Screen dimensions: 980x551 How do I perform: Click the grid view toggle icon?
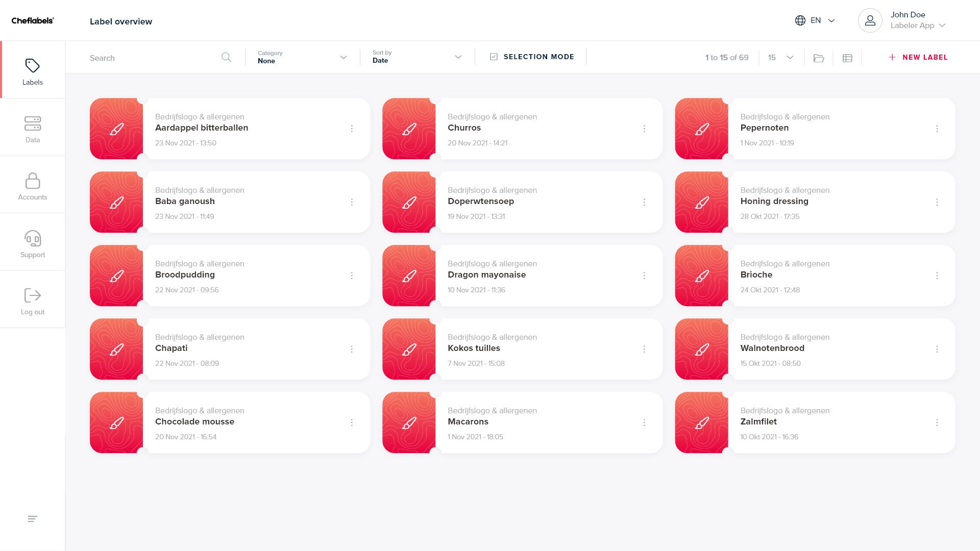point(848,57)
